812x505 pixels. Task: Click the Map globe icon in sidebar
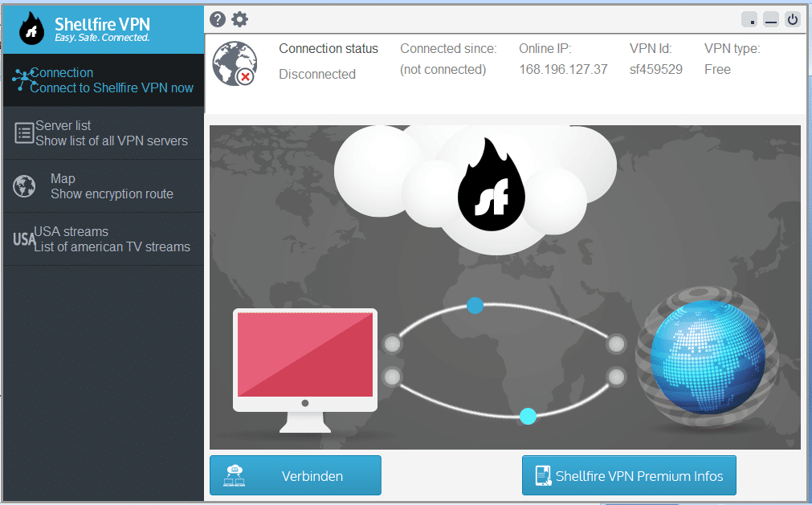pyautogui.click(x=24, y=186)
